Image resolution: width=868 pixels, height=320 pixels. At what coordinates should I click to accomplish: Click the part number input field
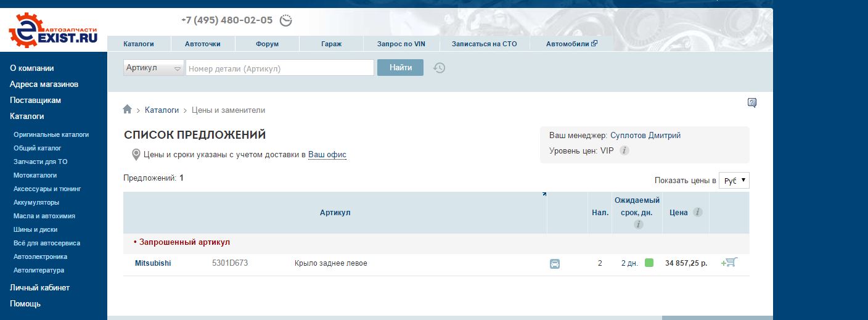(x=280, y=68)
